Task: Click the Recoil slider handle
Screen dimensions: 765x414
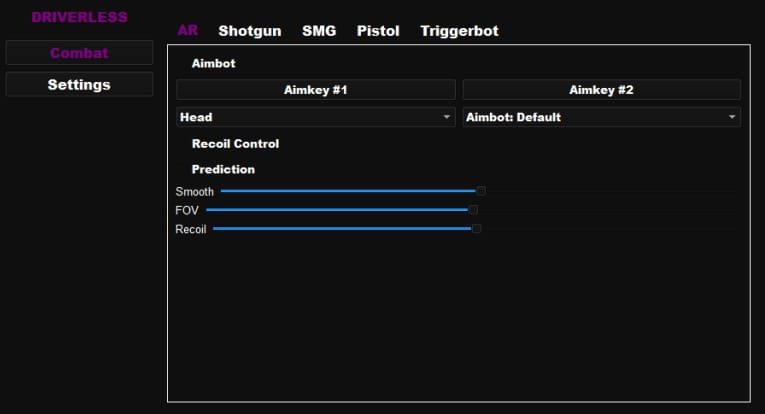Action: 477,229
